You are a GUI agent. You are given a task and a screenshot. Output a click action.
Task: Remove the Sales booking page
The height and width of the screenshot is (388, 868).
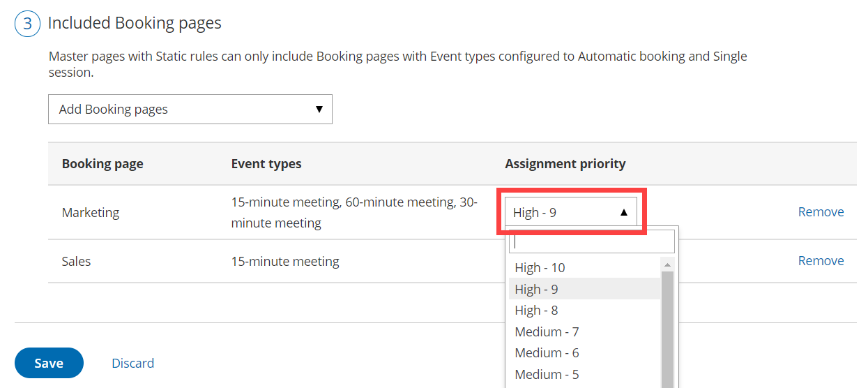pyautogui.click(x=821, y=261)
